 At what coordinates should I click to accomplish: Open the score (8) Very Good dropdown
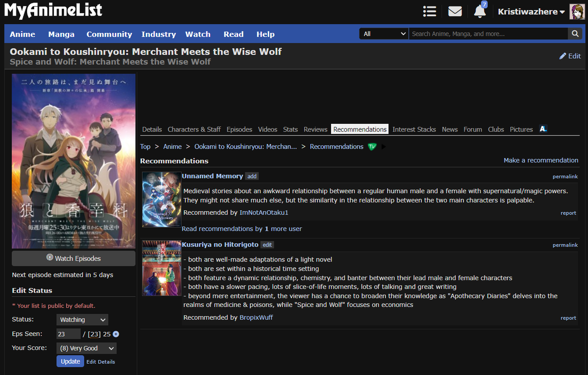point(87,348)
